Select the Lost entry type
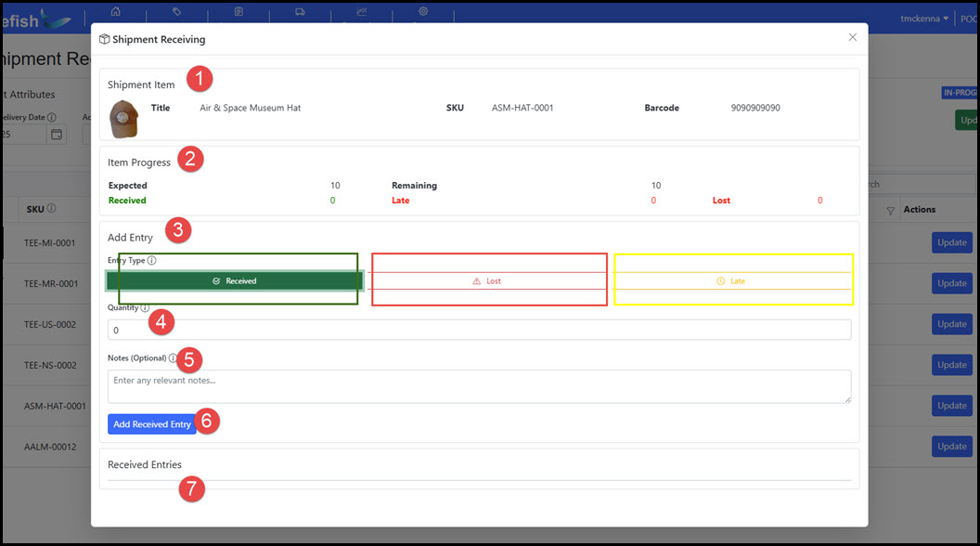The image size is (980, 546). pos(488,280)
